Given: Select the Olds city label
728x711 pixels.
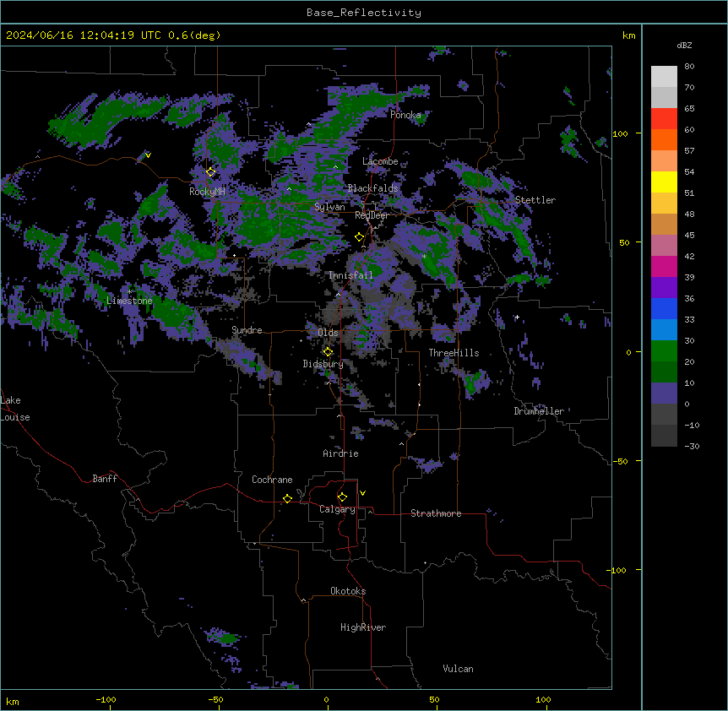Looking at the screenshot, I should point(328,333).
